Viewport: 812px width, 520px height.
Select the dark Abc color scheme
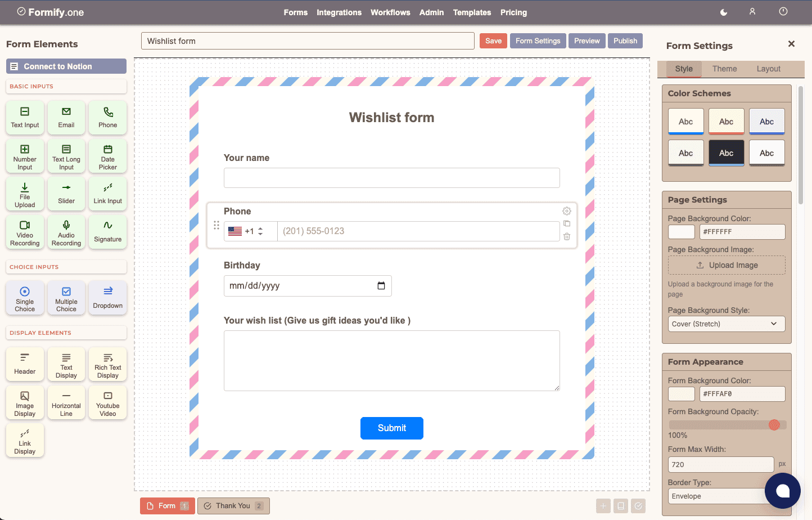pos(726,153)
